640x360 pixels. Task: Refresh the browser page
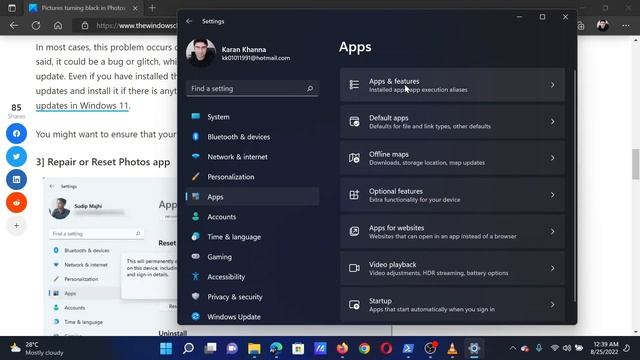click(x=36, y=26)
